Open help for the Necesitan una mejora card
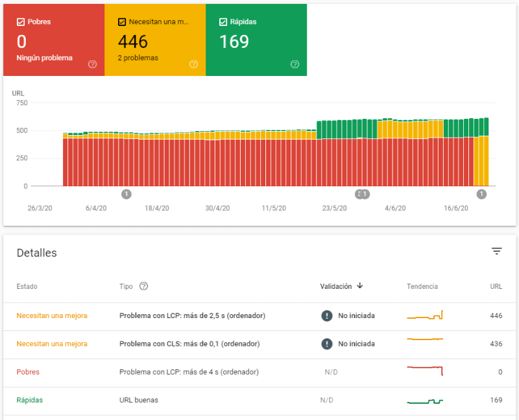 coord(193,64)
